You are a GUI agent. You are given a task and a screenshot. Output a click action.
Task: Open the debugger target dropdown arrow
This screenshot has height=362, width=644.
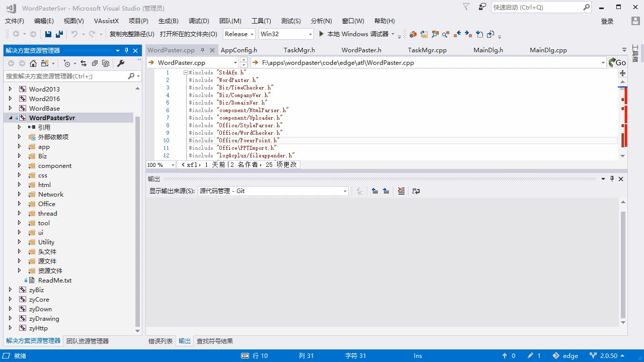[x=393, y=34]
